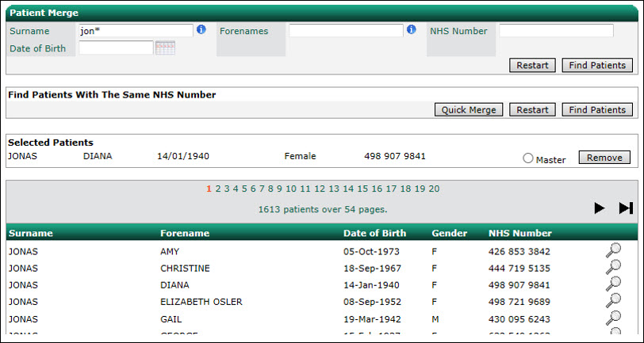Go to results page 10

291,189
